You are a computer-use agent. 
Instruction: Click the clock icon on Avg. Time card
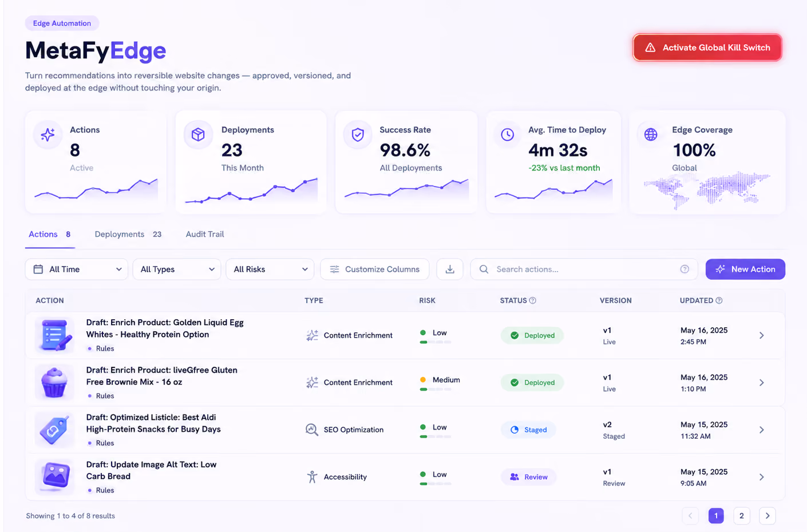tap(508, 134)
